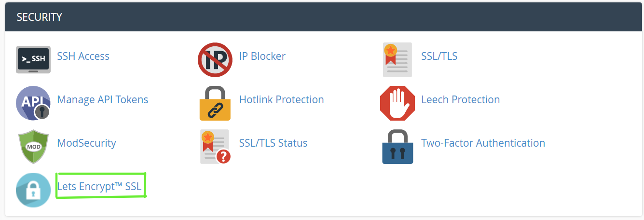This screenshot has height=220, width=644.
Task: Open the Hotlink Protection padlock-chain icon
Action: 215,103
